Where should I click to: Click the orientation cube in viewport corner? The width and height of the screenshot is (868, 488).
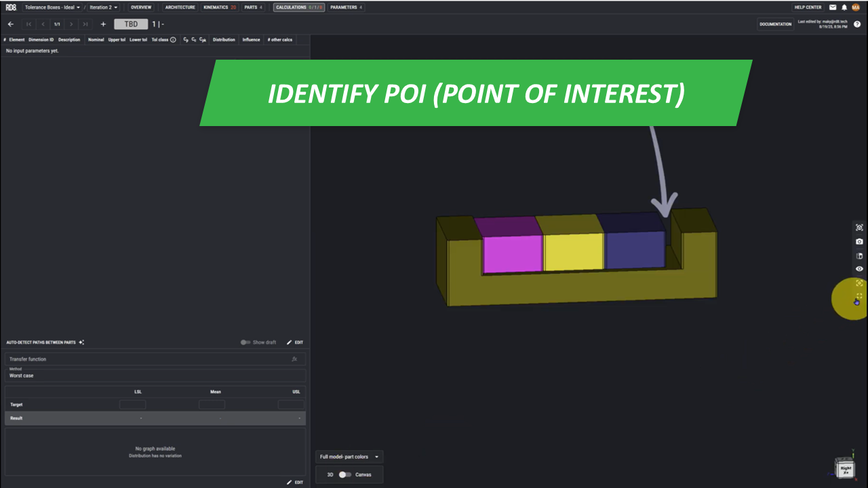click(x=845, y=469)
